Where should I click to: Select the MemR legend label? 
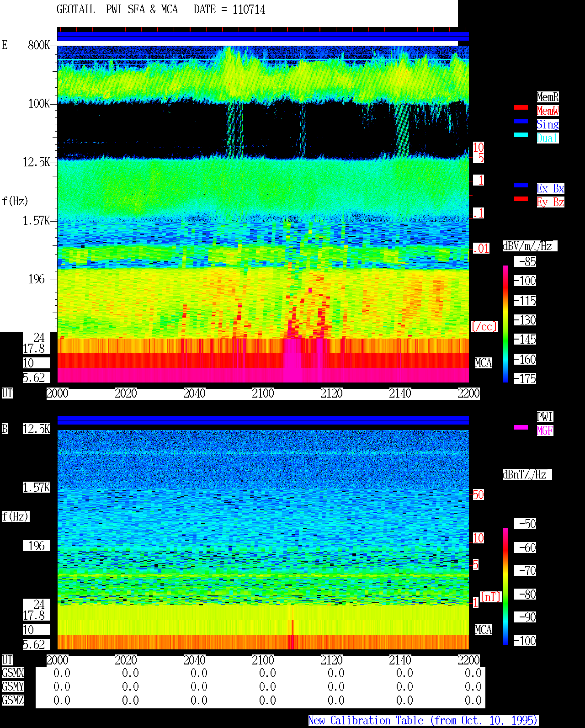click(x=548, y=97)
